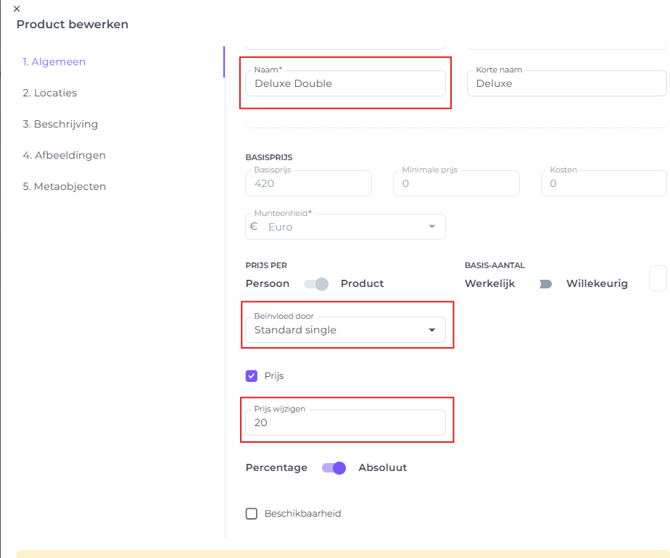Switch to 3. Beschrijving section
670x558 pixels.
[x=60, y=124]
